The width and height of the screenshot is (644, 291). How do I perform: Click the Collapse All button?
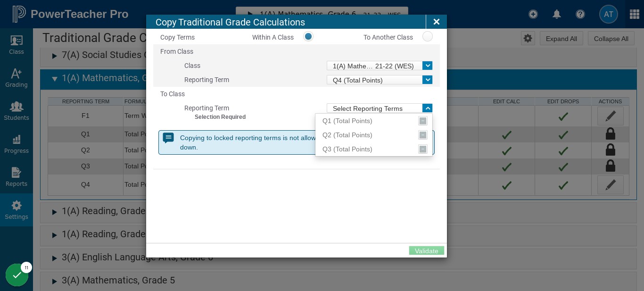click(x=611, y=38)
